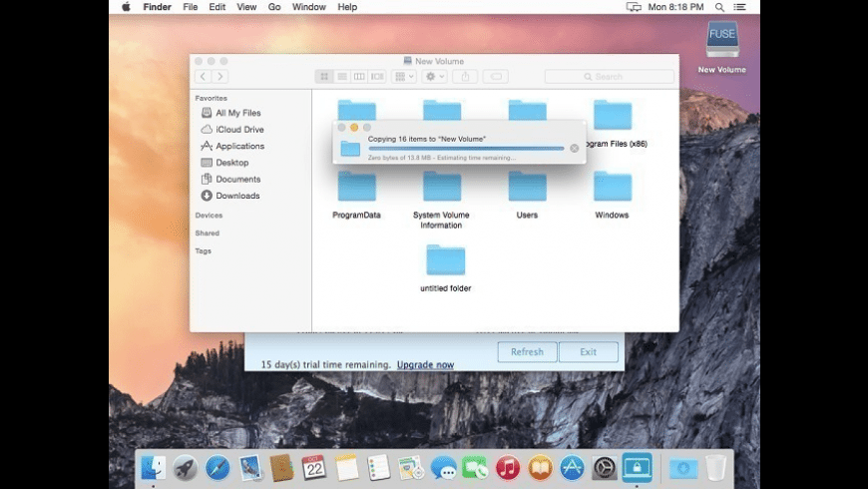
Task: Go back with the Finder back arrow
Action: pos(204,76)
